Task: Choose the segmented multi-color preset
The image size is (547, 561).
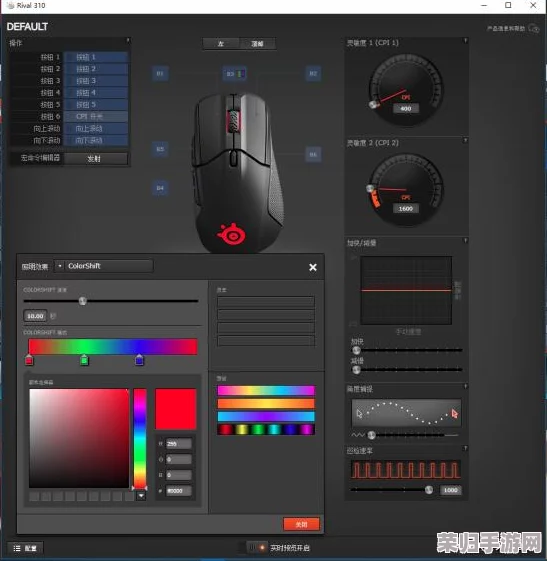Action: 266,429
